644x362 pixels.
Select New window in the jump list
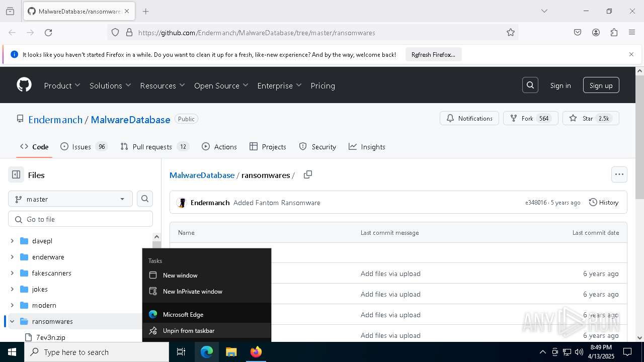(x=207, y=276)
